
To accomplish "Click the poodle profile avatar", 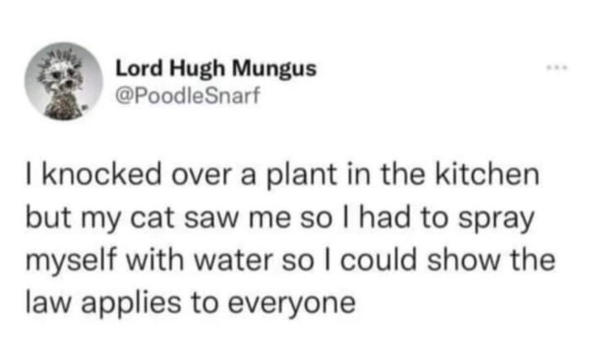I will tap(59, 82).
